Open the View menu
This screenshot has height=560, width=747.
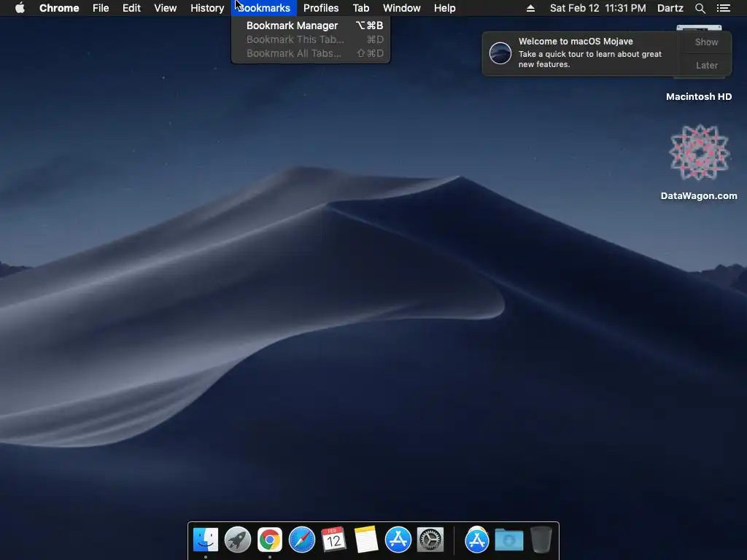[x=166, y=8]
